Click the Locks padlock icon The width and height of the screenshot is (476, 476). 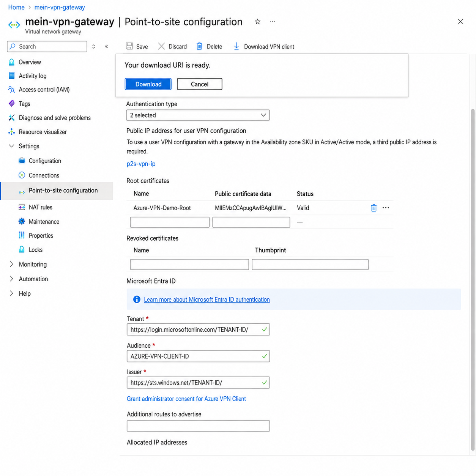pos(22,249)
